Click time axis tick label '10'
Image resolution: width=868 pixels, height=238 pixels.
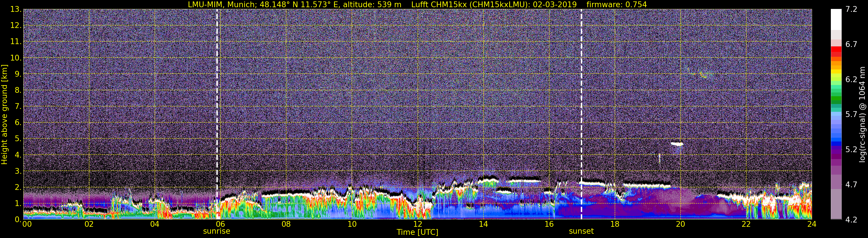(x=352, y=224)
